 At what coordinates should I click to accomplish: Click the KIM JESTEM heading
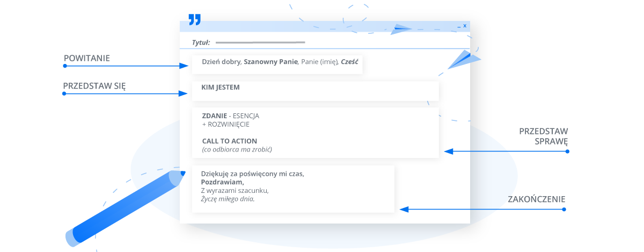(x=220, y=87)
